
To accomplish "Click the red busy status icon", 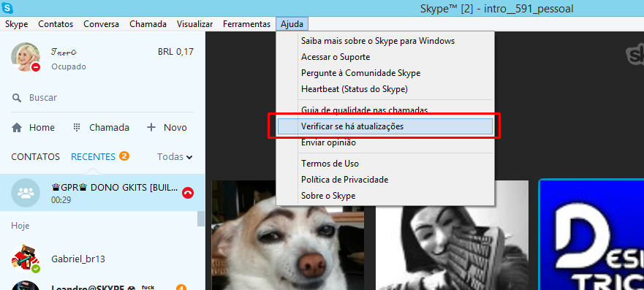I will [36, 67].
